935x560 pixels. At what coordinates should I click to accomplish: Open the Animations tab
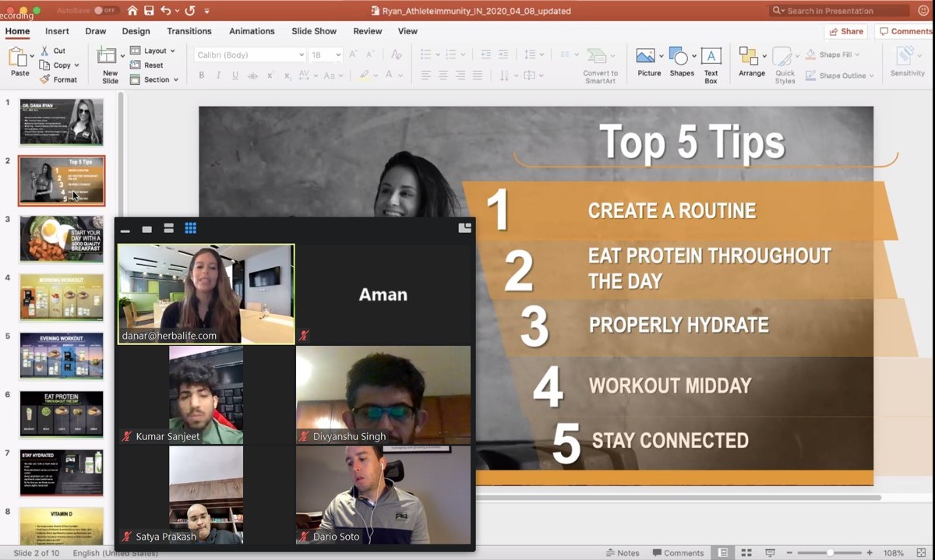pos(252,31)
